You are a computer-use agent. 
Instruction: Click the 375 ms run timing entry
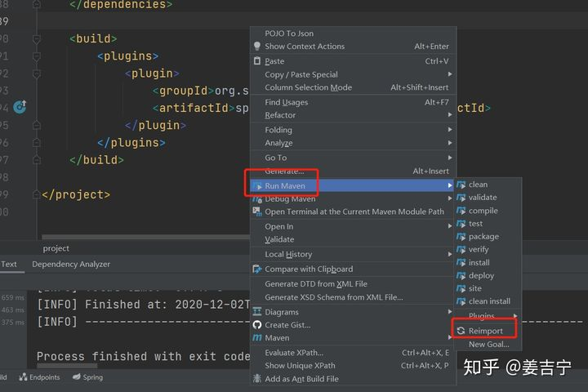13,323
